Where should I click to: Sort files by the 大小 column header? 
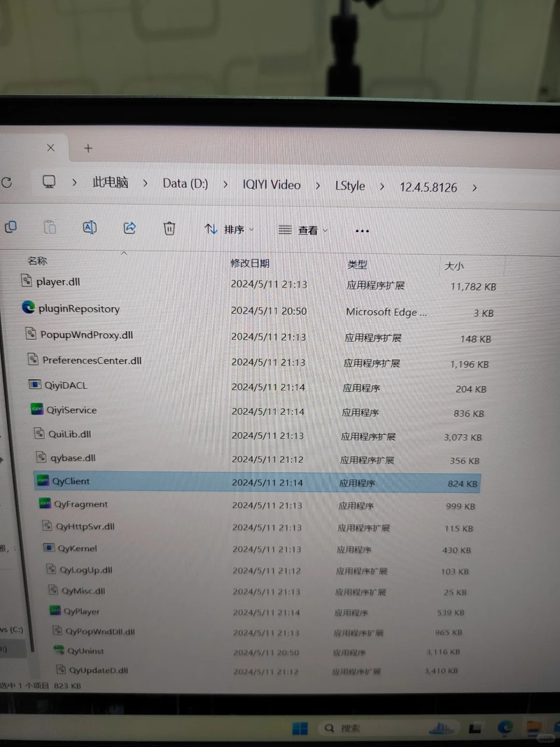[454, 266]
